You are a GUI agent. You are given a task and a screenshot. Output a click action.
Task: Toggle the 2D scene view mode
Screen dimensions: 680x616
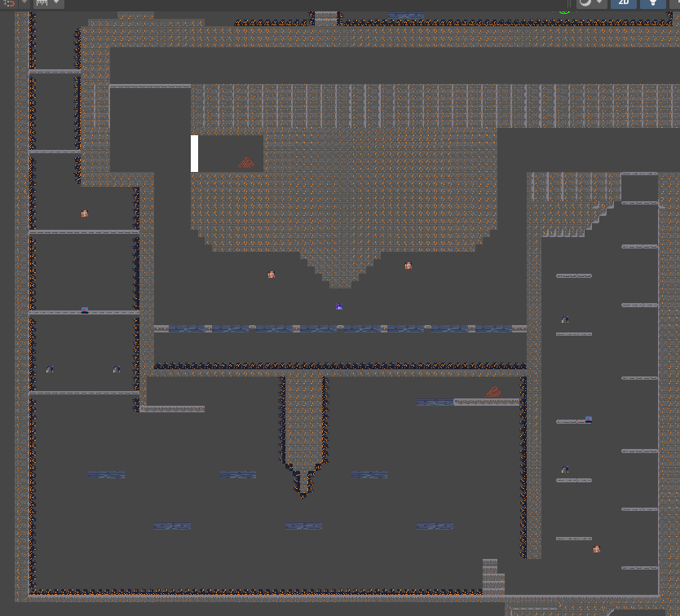[624, 3]
